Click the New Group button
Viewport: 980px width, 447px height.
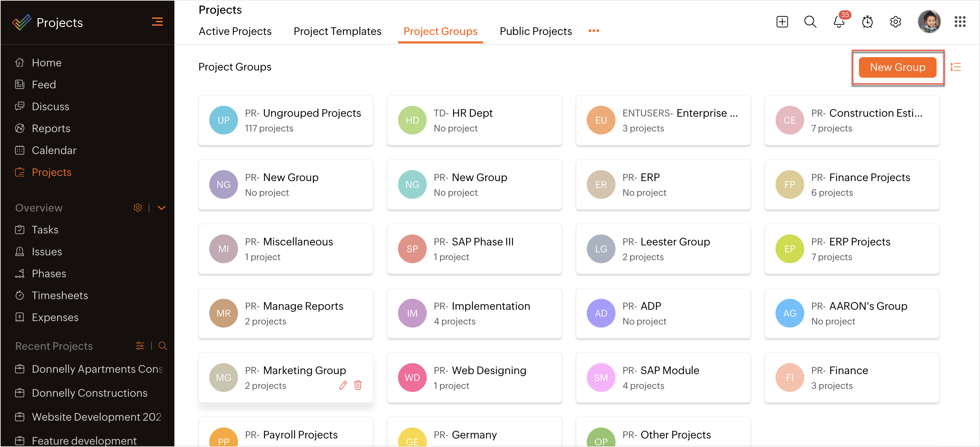pyautogui.click(x=897, y=67)
